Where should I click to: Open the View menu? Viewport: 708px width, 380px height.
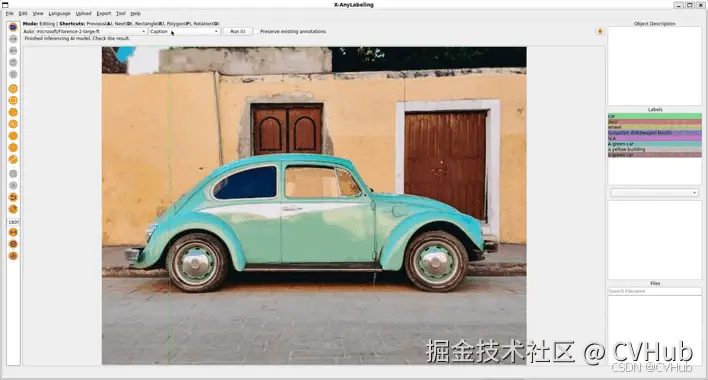click(38, 14)
